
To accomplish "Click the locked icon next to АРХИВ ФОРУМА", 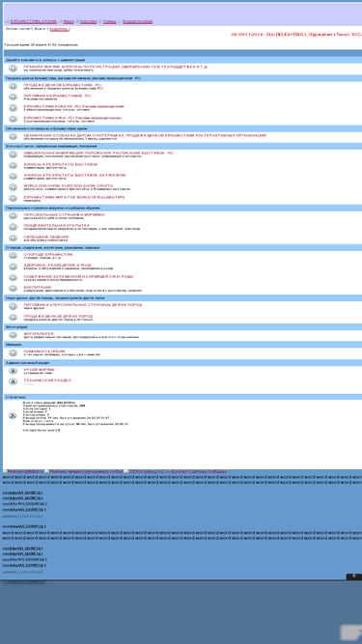I will (x=14, y=371).
